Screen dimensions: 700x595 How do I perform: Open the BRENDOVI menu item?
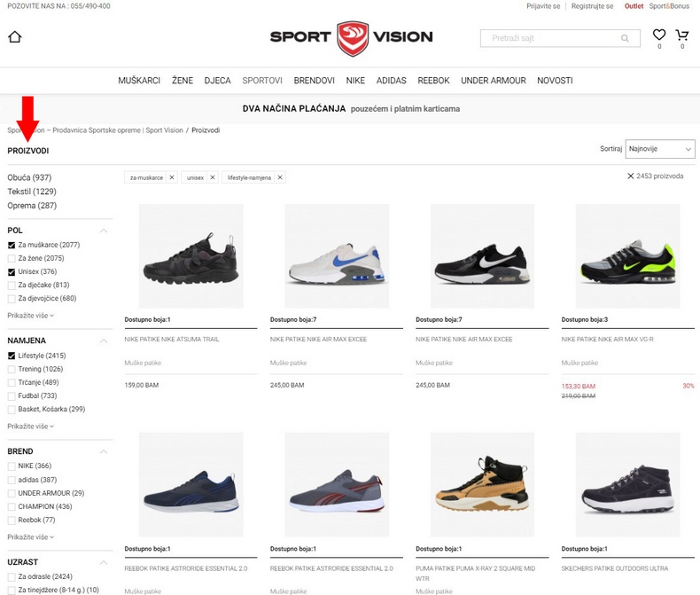click(314, 81)
